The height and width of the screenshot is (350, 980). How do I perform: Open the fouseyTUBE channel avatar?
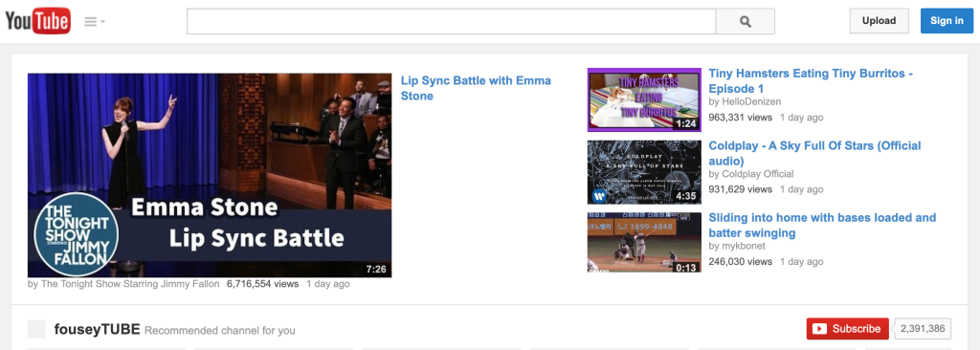point(37,329)
